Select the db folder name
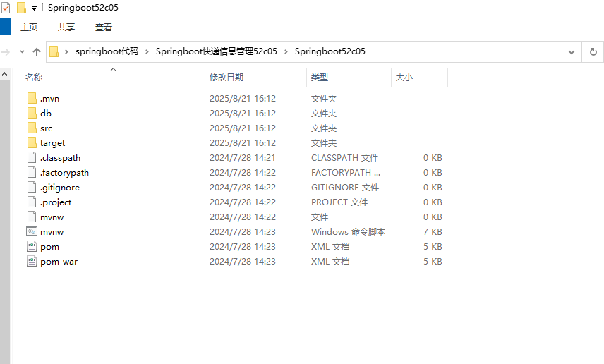This screenshot has height=364, width=604. click(x=46, y=114)
